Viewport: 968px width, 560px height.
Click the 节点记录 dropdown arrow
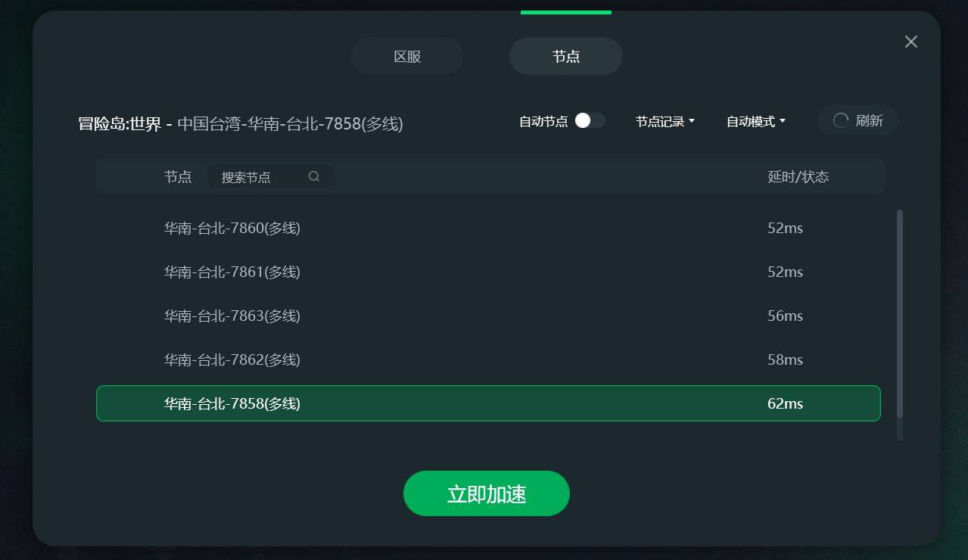click(692, 121)
